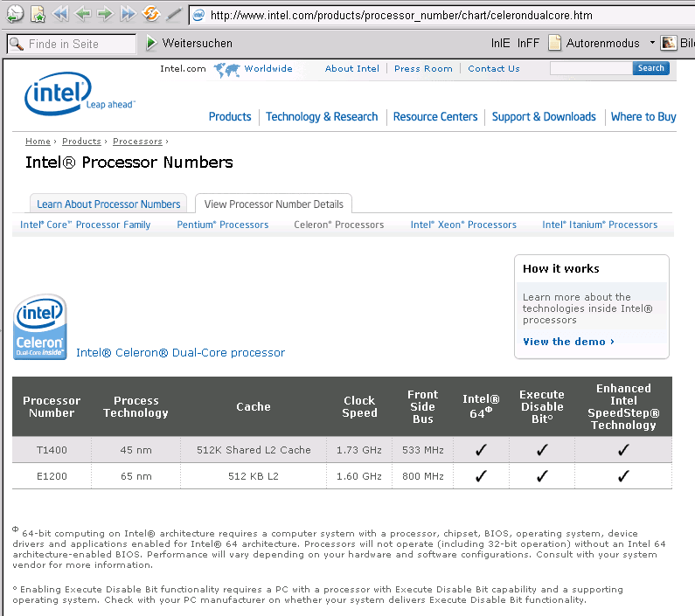Click the Autorenmodus page icon

coord(554,43)
